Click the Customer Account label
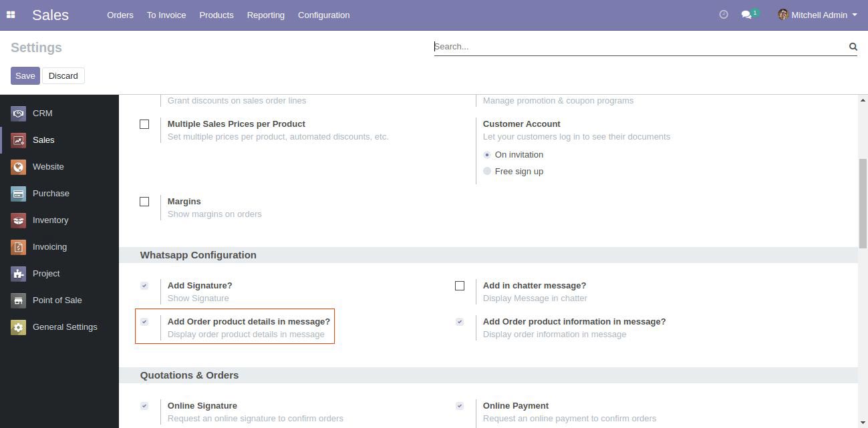The image size is (868, 428). (x=521, y=124)
